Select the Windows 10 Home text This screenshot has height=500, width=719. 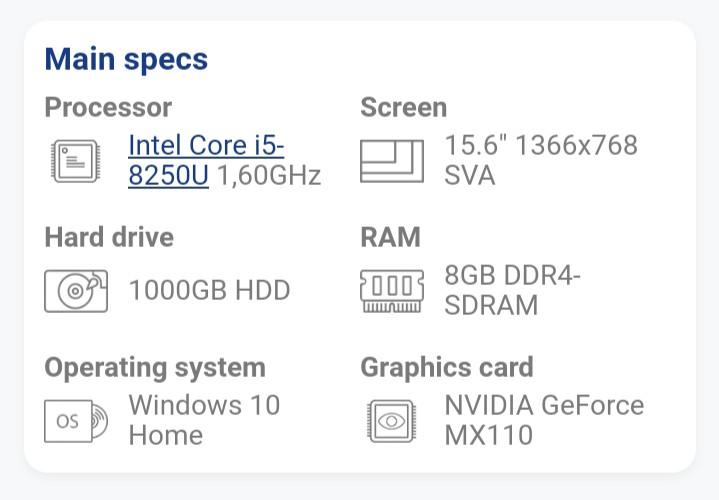click(205, 420)
